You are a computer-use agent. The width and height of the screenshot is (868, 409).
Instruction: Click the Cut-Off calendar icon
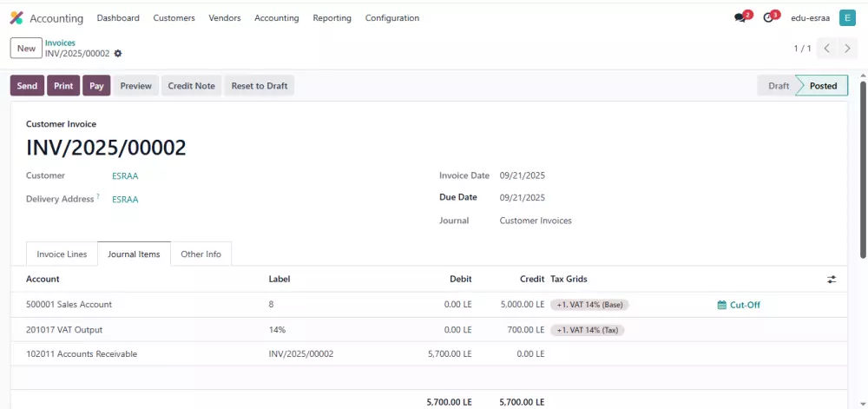721,305
